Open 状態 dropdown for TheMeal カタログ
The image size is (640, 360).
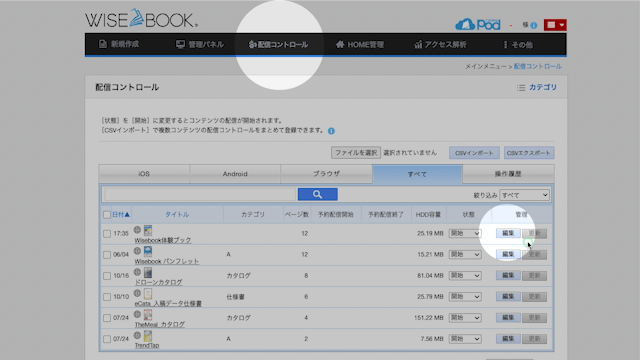pyautogui.click(x=465, y=318)
